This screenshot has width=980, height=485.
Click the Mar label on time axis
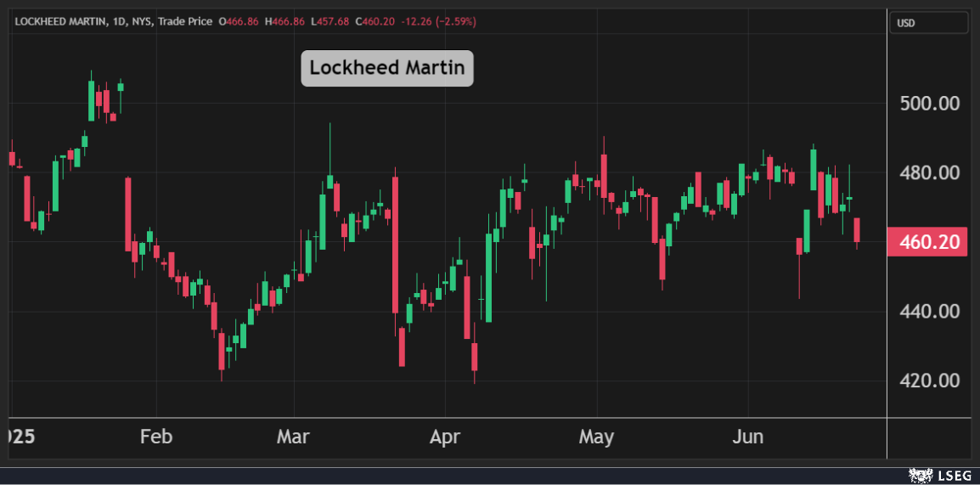[293, 437]
